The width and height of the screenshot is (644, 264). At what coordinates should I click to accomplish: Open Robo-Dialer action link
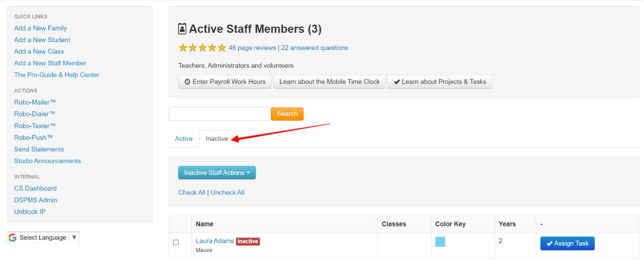(x=35, y=113)
